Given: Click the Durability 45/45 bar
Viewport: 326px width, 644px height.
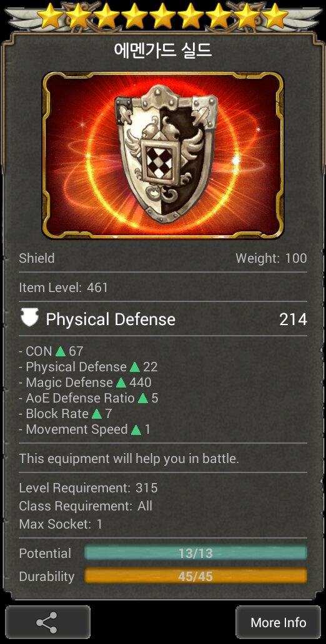Looking at the screenshot, I should [x=195, y=576].
